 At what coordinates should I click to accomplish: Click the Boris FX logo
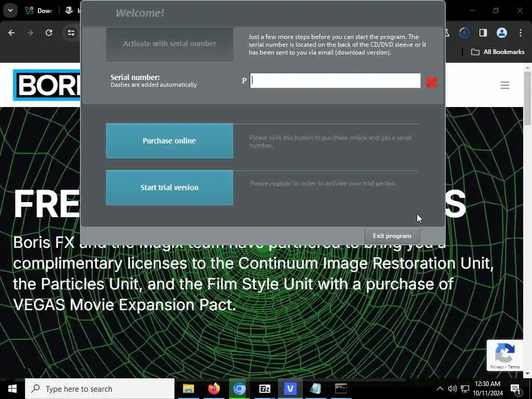[47, 85]
